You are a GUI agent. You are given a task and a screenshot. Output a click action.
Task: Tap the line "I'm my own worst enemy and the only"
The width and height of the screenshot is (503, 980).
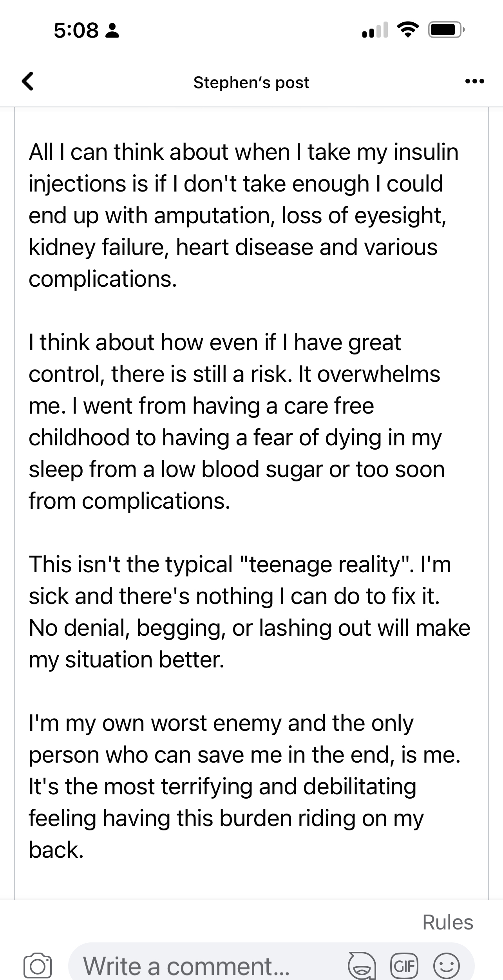(x=221, y=723)
